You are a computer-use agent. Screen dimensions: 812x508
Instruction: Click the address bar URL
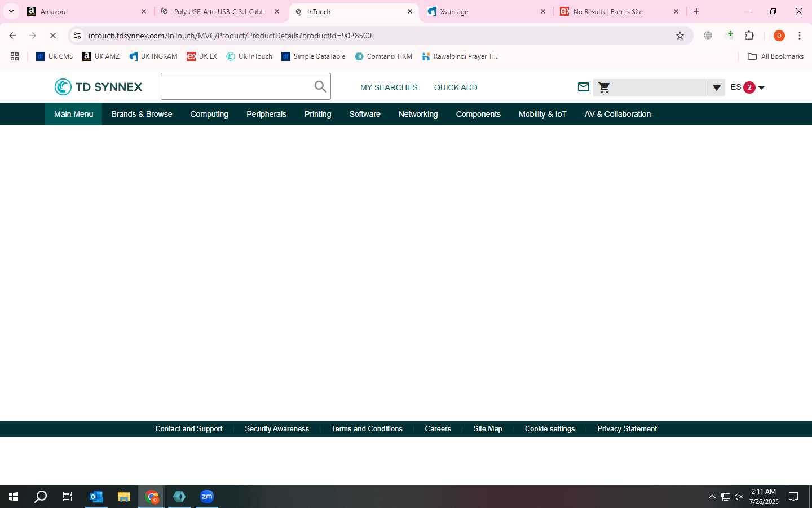(x=230, y=36)
